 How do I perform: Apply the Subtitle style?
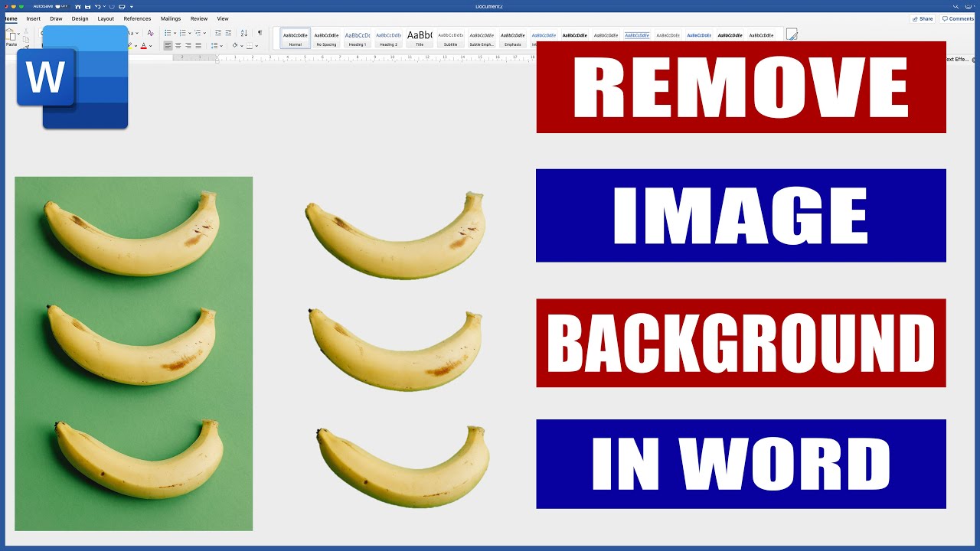(450, 38)
